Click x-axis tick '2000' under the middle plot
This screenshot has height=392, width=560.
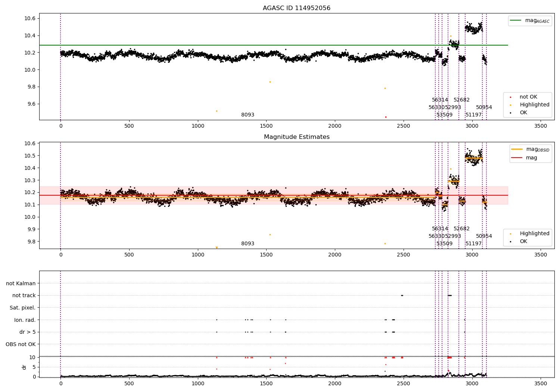pos(335,255)
